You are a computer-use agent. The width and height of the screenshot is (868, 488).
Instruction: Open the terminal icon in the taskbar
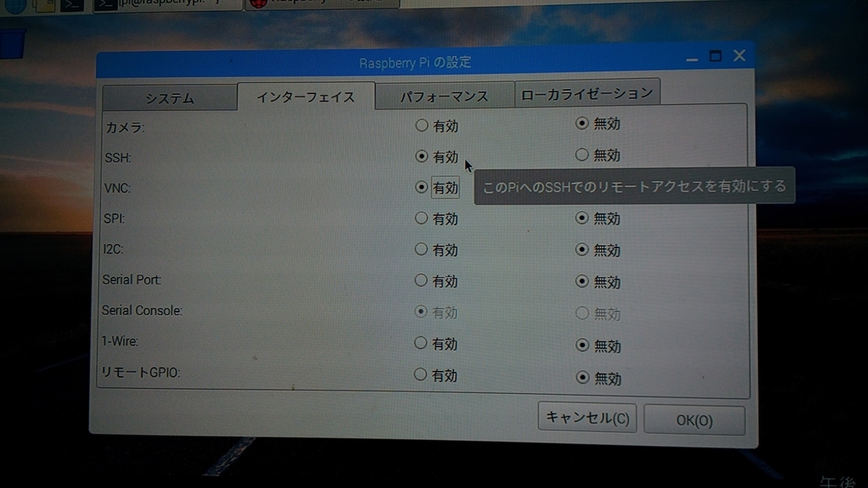click(72, 4)
